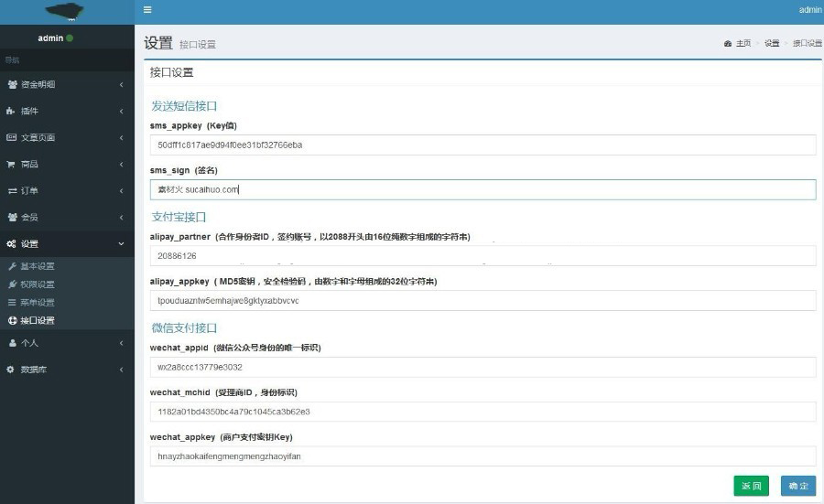Screen dimensions: 824x504
Task: Click the blue 确定 button
Action: click(x=797, y=486)
